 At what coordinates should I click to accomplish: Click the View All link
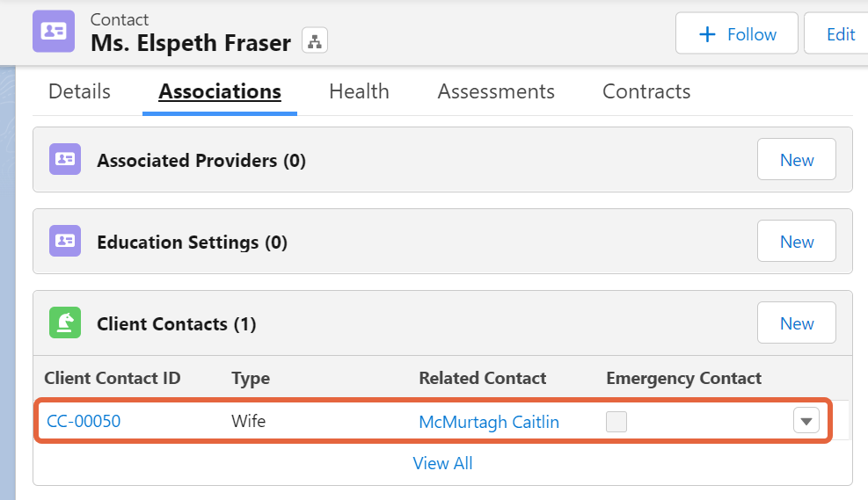[443, 463]
